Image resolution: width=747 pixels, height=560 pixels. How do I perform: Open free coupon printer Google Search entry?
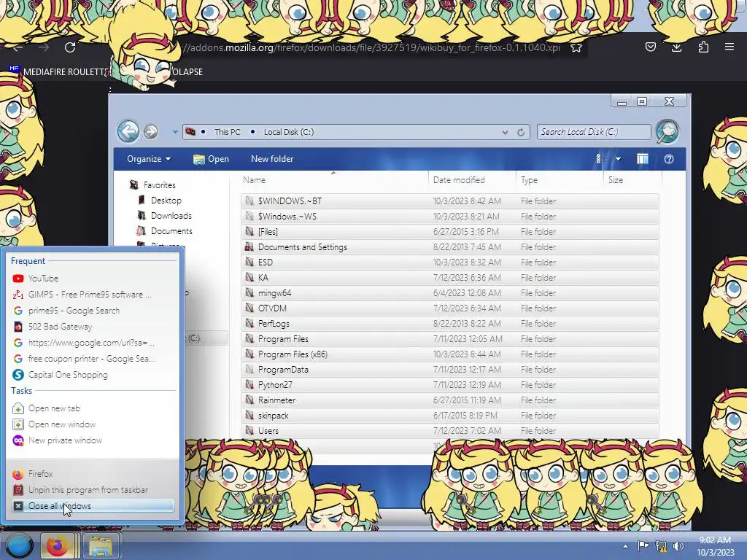tap(93, 359)
